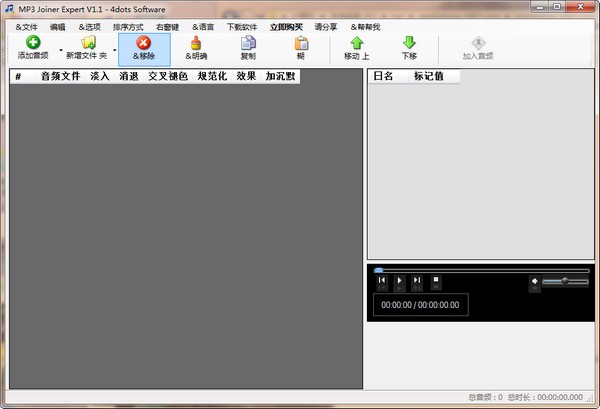This screenshot has height=409, width=600.
Task: Click the green Add Audio (添加音频) icon
Action: click(x=33, y=43)
